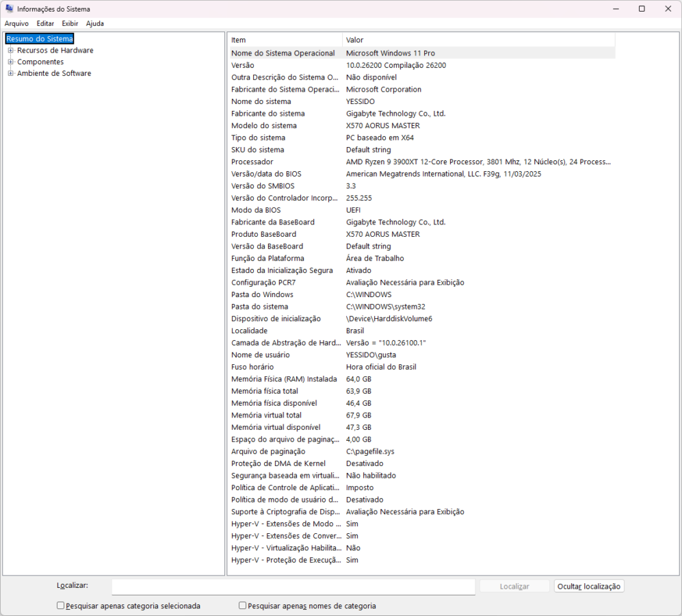This screenshot has height=616, width=682.
Task: Enable Pesquisar apenas categoria selecionada checkbox
Action: click(60, 606)
